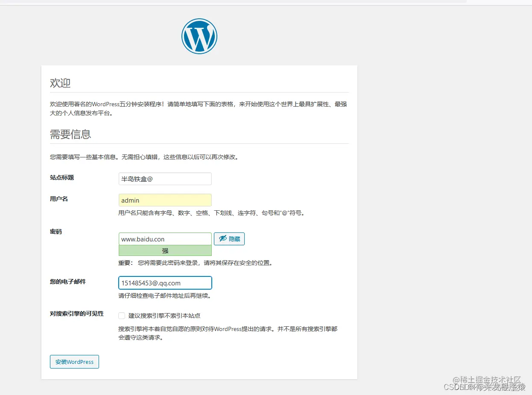Click the WordPress logo at top
The width and height of the screenshot is (532, 395).
[199, 36]
